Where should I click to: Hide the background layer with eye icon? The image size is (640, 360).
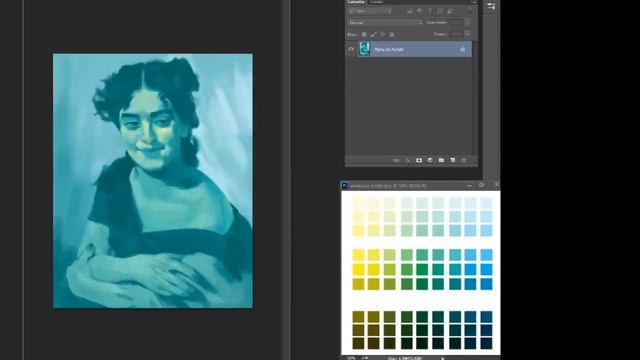tap(351, 49)
